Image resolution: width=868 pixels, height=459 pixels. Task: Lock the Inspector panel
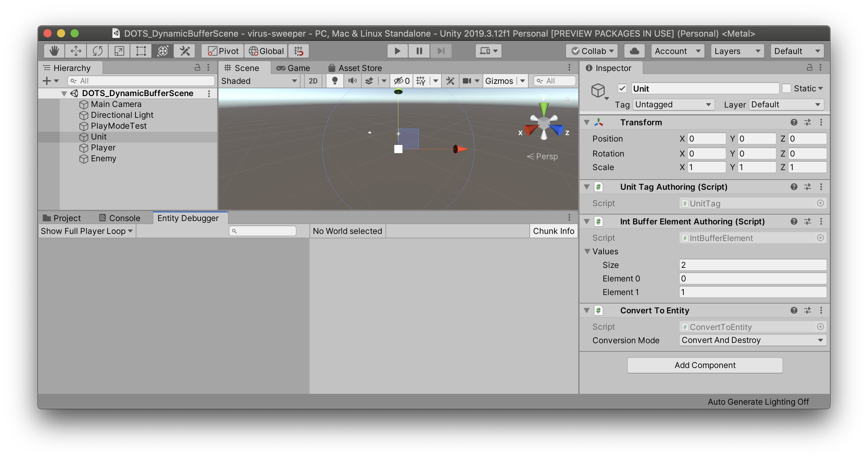809,68
